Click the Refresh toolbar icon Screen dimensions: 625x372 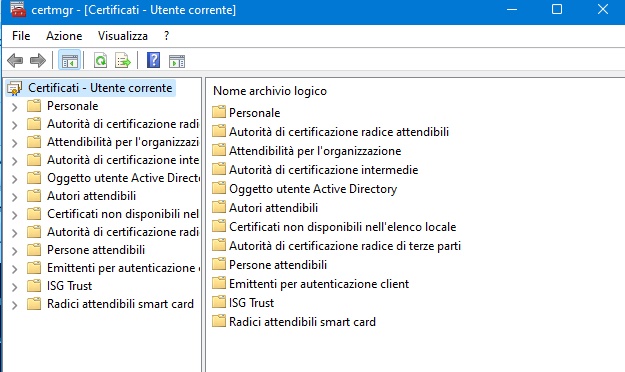(x=100, y=61)
